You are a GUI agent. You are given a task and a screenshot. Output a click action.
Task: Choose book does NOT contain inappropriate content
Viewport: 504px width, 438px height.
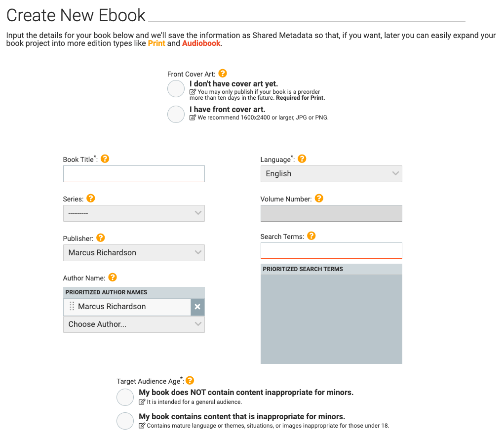125,397
